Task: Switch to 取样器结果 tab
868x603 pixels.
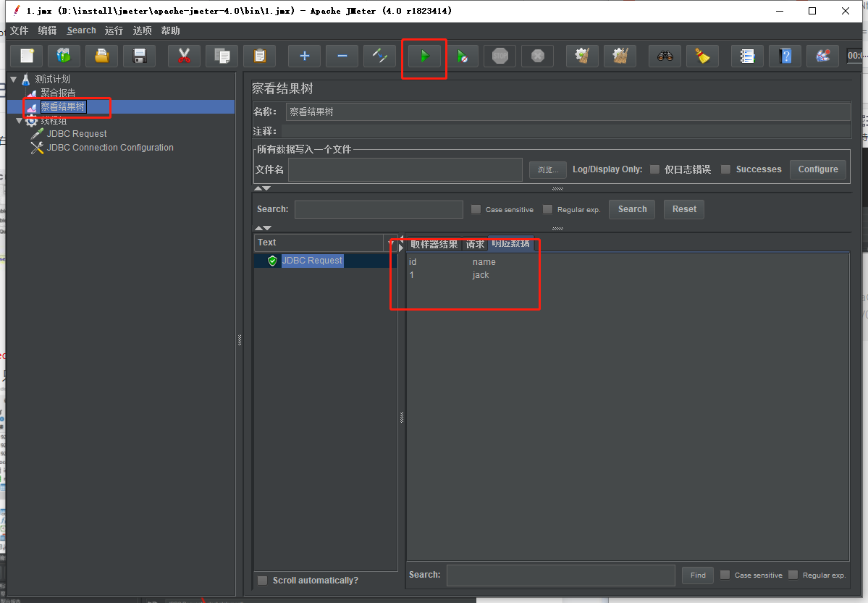Action: [x=434, y=244]
